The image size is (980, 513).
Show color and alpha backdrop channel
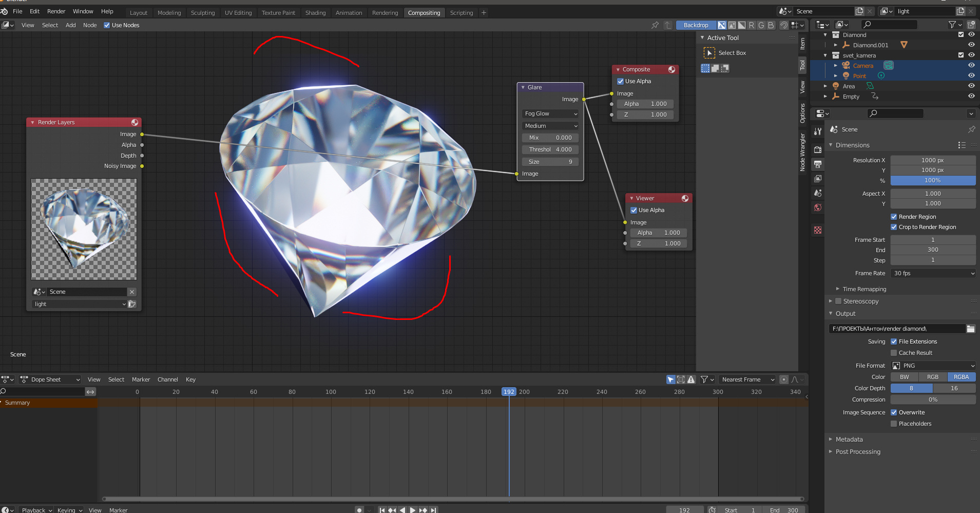(722, 25)
